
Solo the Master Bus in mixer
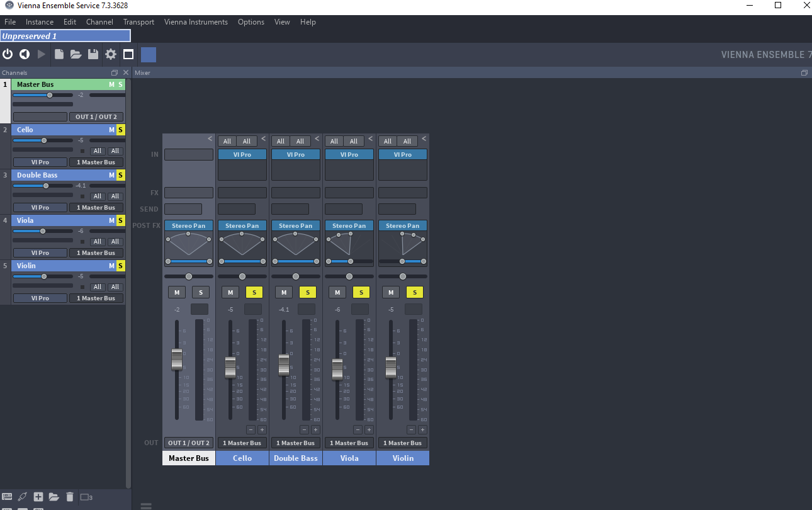click(x=201, y=292)
